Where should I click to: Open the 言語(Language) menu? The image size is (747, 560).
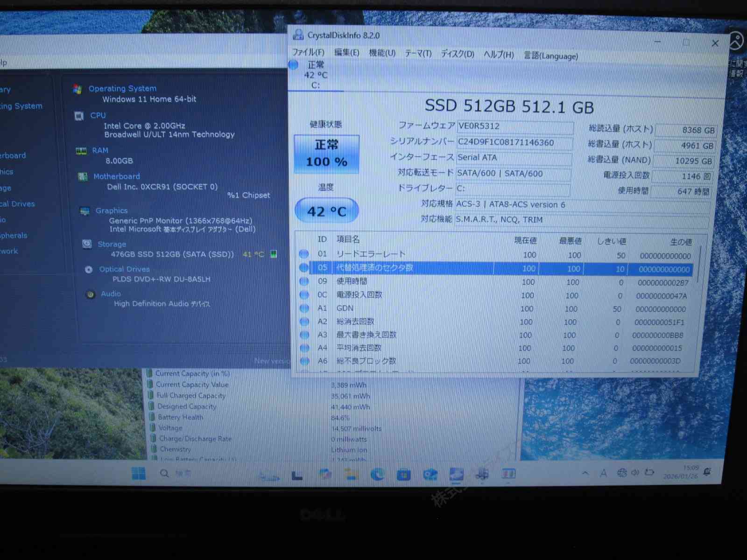[550, 56]
